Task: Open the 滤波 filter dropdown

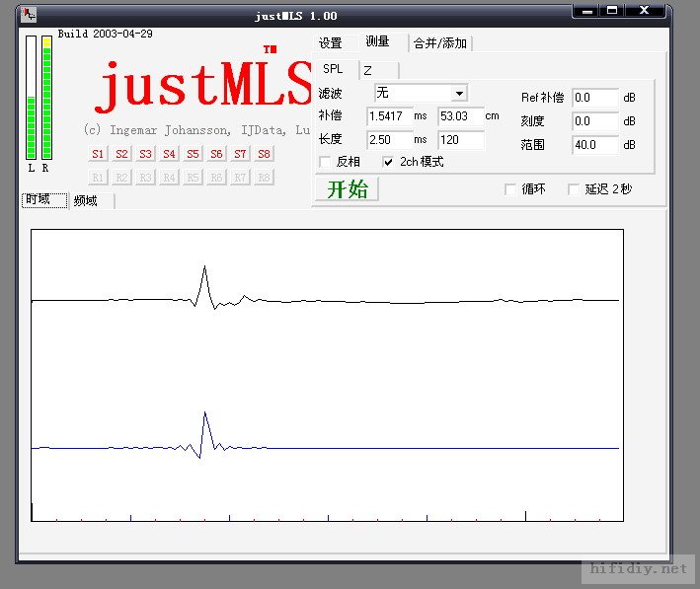Action: pos(459,93)
